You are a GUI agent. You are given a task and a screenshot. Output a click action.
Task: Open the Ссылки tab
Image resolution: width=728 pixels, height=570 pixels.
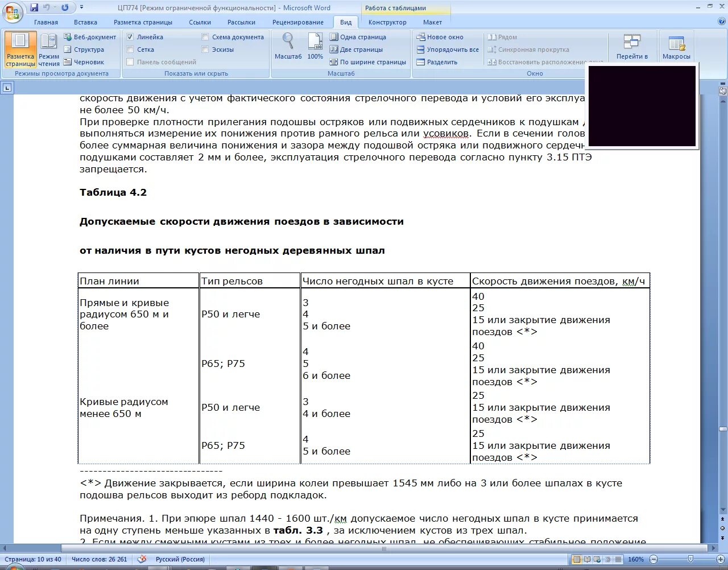200,22
